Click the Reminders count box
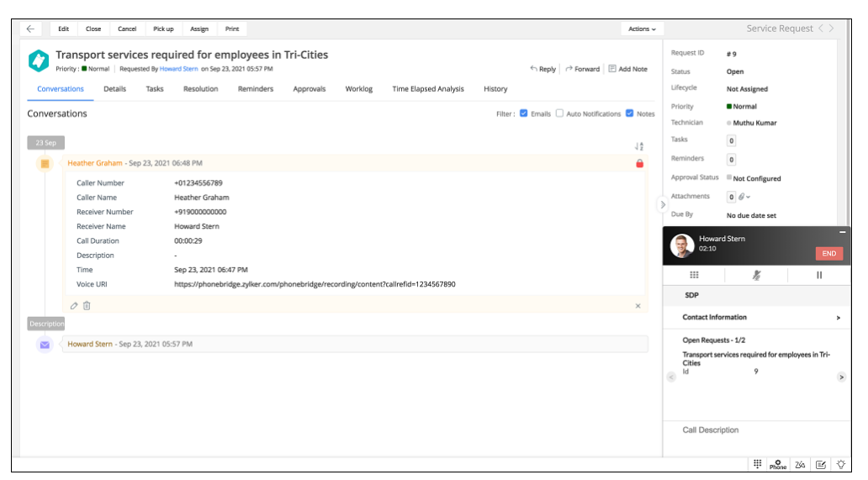The image size is (868, 480). click(x=731, y=159)
